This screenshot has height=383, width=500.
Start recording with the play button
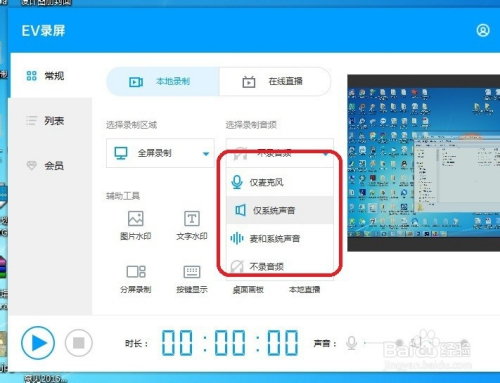38,343
